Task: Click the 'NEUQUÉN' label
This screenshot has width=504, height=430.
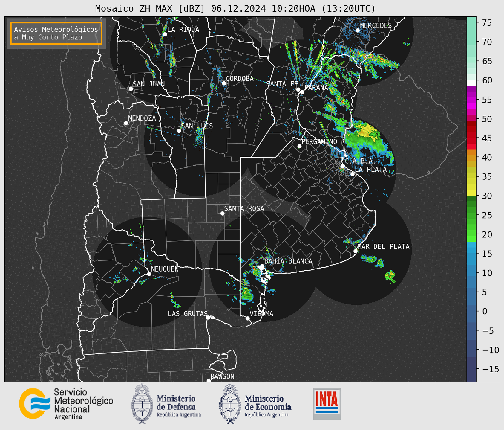Action: pos(165,269)
